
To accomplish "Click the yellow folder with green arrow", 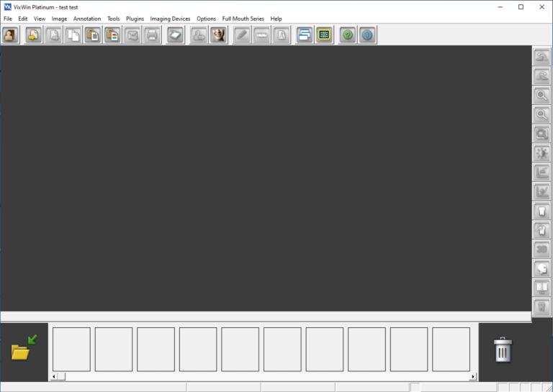I will 24,347.
